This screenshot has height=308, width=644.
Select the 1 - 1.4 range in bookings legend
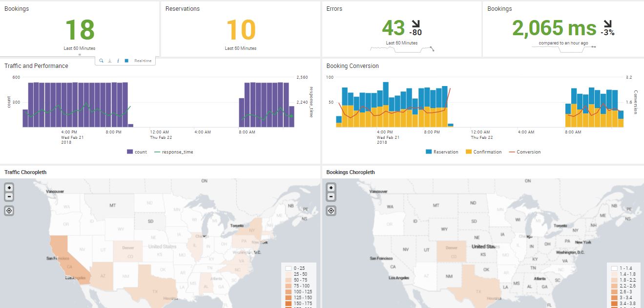click(x=622, y=268)
